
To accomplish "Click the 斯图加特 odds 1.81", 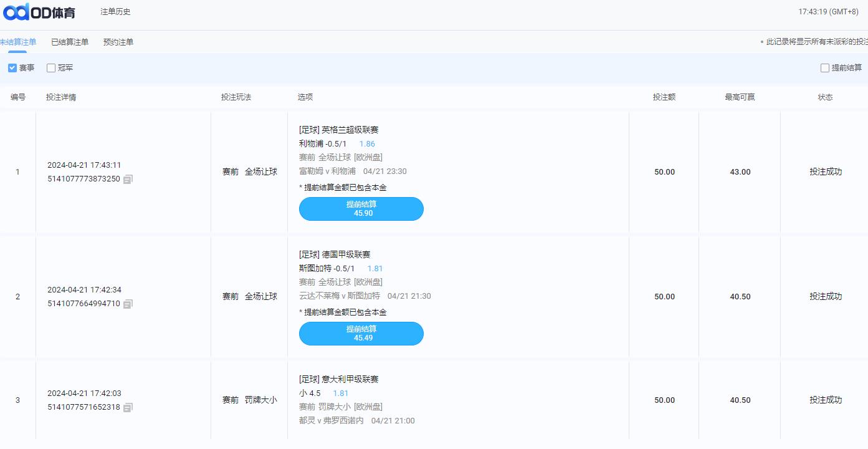I will point(375,269).
